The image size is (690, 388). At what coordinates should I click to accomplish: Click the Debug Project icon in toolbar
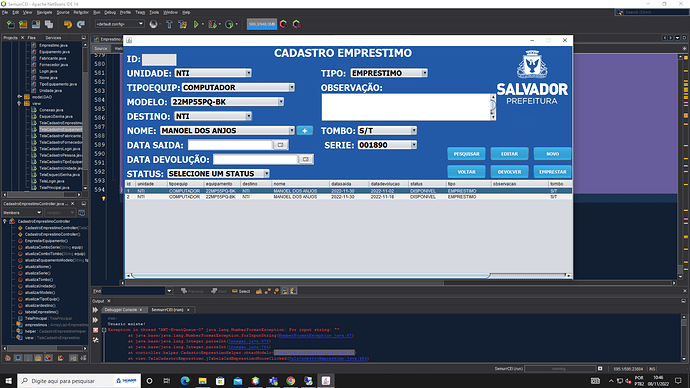click(x=213, y=24)
